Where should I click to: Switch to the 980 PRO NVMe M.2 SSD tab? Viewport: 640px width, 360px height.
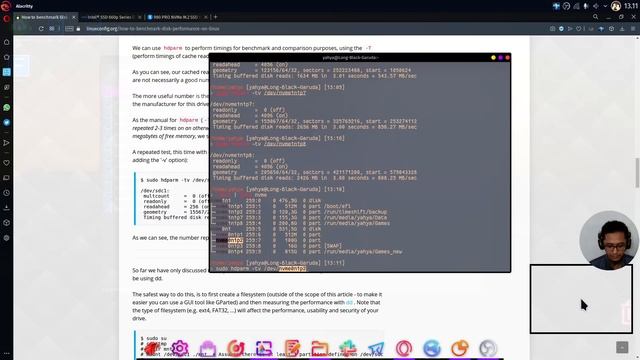click(177, 17)
